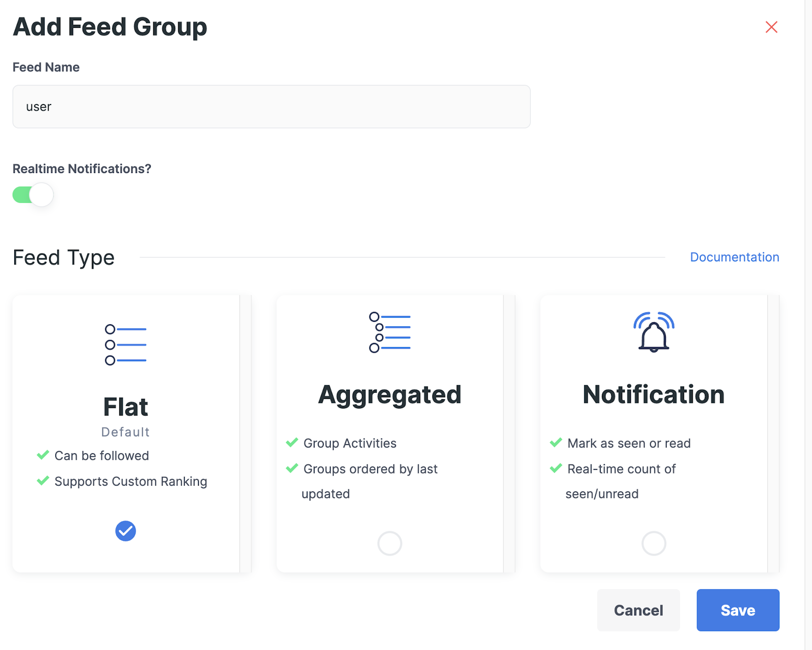This screenshot has width=812, height=650.
Task: Click the checkmark beside Supports Custom Ranking
Action: [x=43, y=481]
